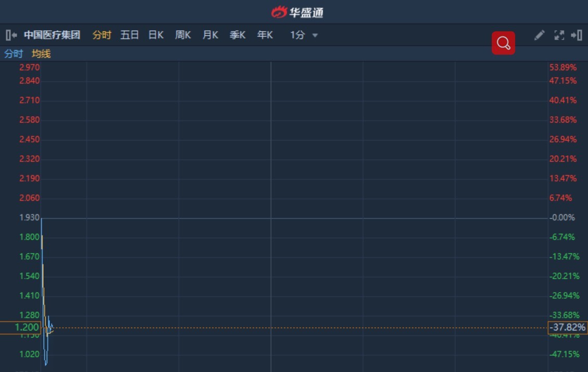Click the 2.320 price axis label
This screenshot has height=372, width=588.
pos(29,159)
